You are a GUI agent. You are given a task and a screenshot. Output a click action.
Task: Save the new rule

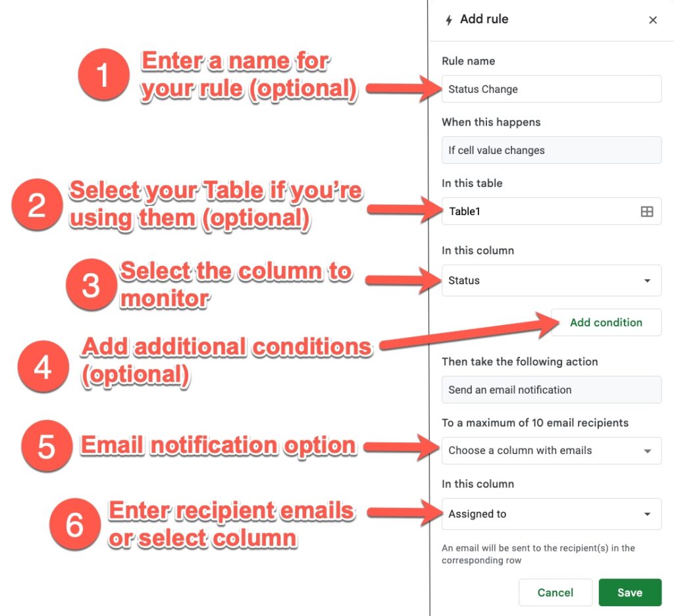[629, 592]
